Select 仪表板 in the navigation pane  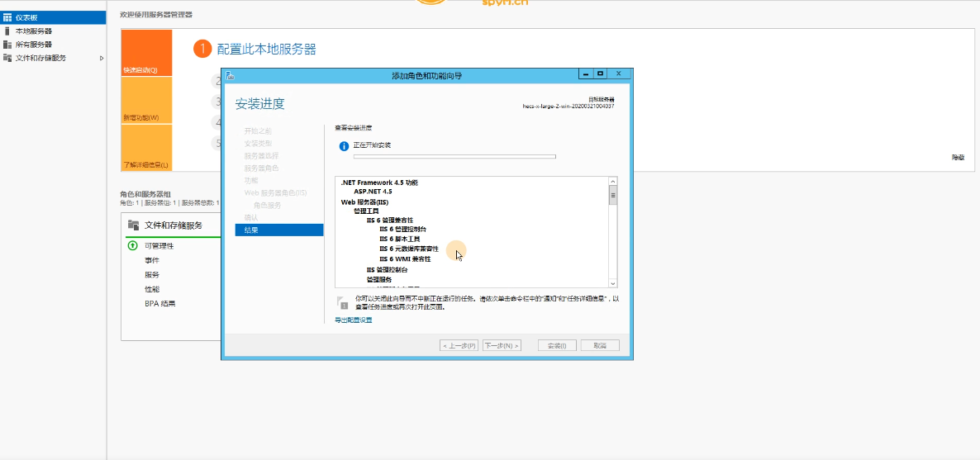[53, 17]
